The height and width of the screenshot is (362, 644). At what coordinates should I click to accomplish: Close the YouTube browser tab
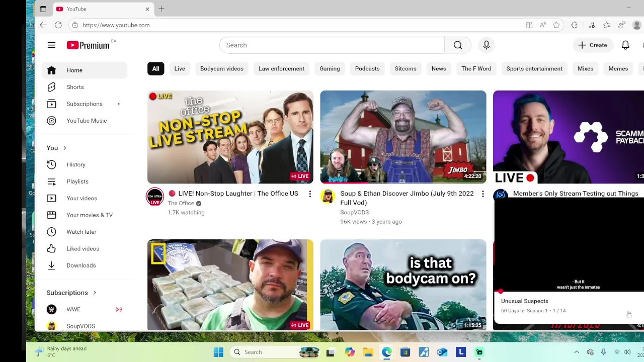[147, 9]
